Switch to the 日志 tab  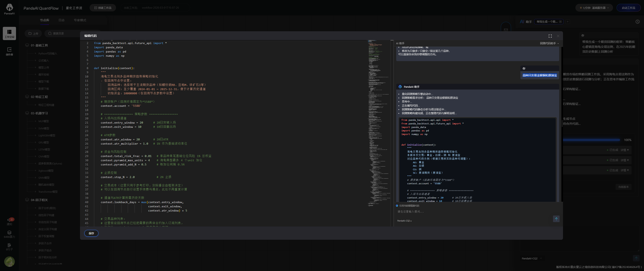coord(62,20)
